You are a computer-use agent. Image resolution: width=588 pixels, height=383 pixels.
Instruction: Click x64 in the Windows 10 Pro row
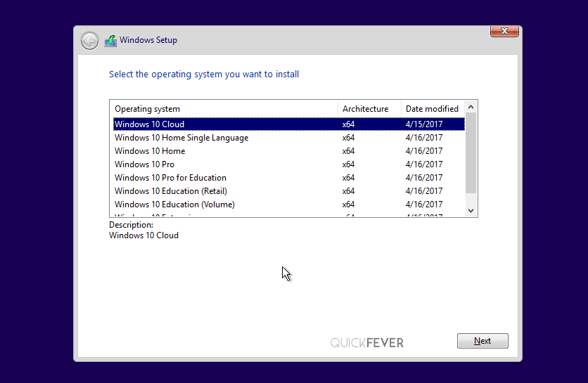point(348,164)
